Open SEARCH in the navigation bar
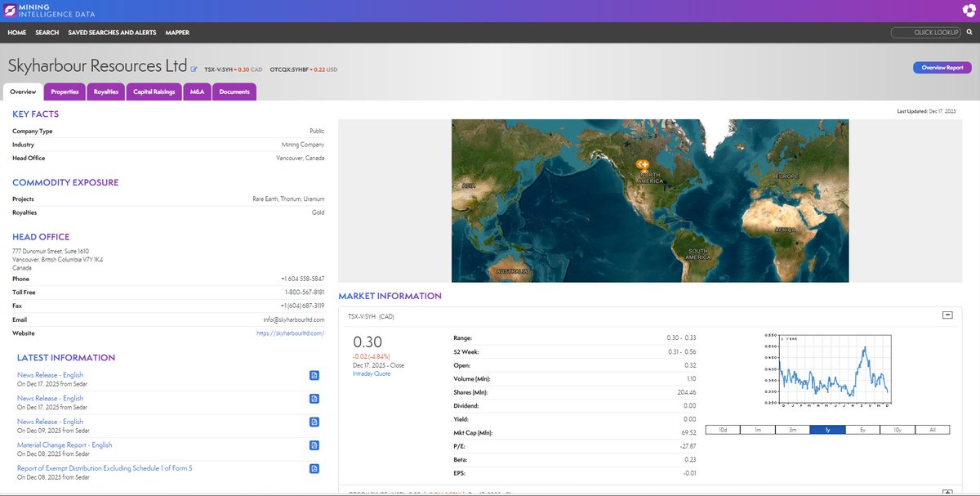The height and width of the screenshot is (496, 980). pos(47,33)
